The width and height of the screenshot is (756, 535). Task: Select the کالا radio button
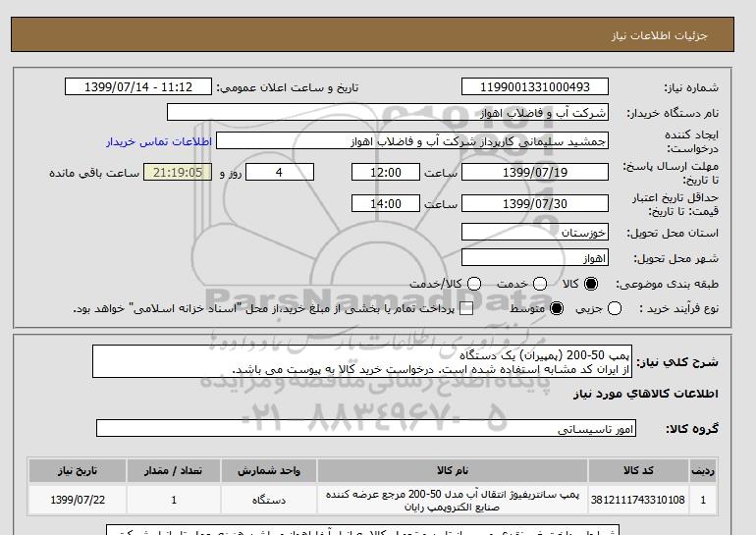(x=591, y=284)
